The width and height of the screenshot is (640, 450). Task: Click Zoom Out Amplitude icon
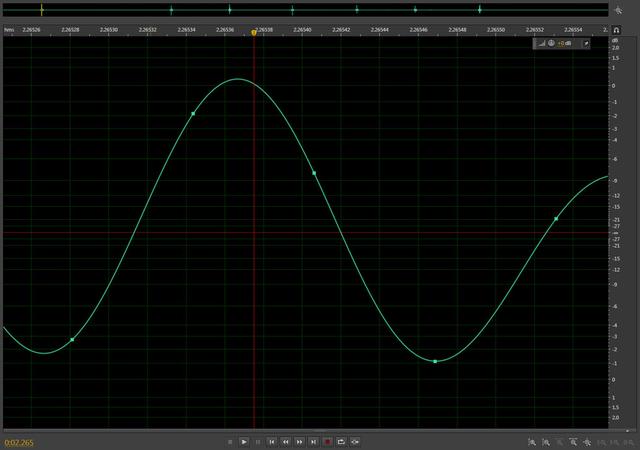pyautogui.click(x=546, y=441)
